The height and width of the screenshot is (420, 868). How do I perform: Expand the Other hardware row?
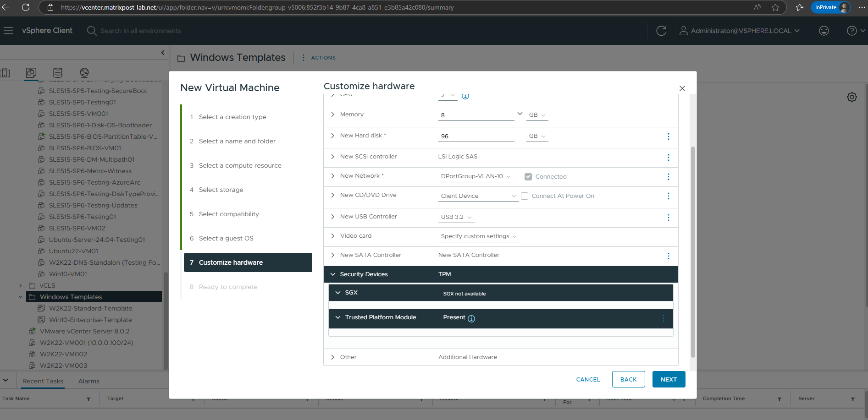[x=333, y=357]
